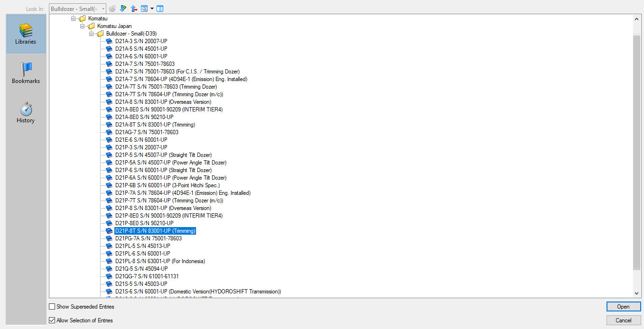Select D21PL-8 S/N 63001-UP (For Indonesia)

click(x=160, y=261)
